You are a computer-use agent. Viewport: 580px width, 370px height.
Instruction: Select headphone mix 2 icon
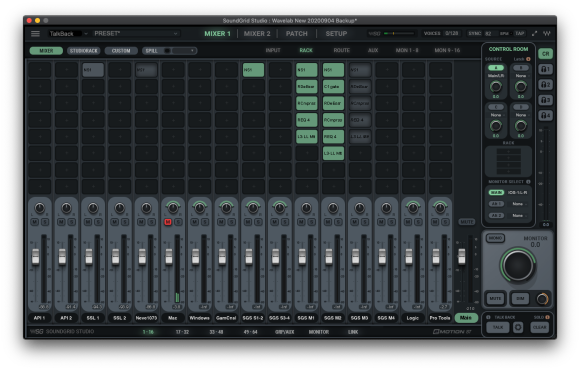click(x=546, y=85)
